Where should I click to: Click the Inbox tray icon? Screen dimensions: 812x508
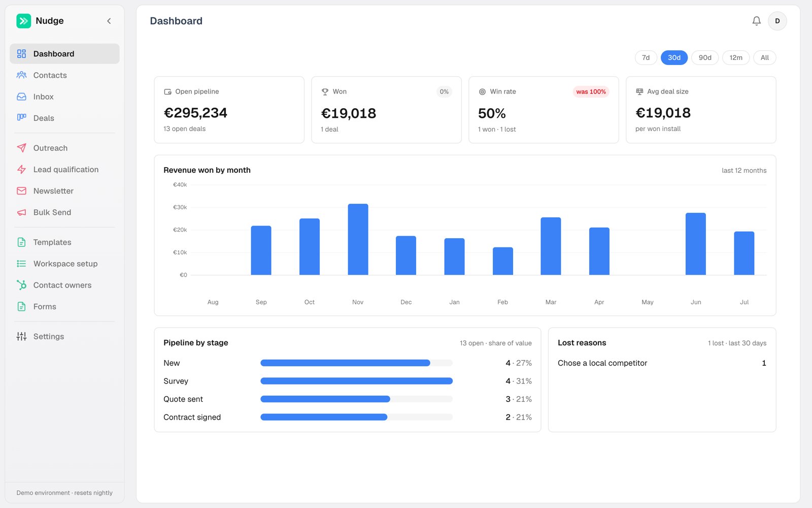coord(21,97)
